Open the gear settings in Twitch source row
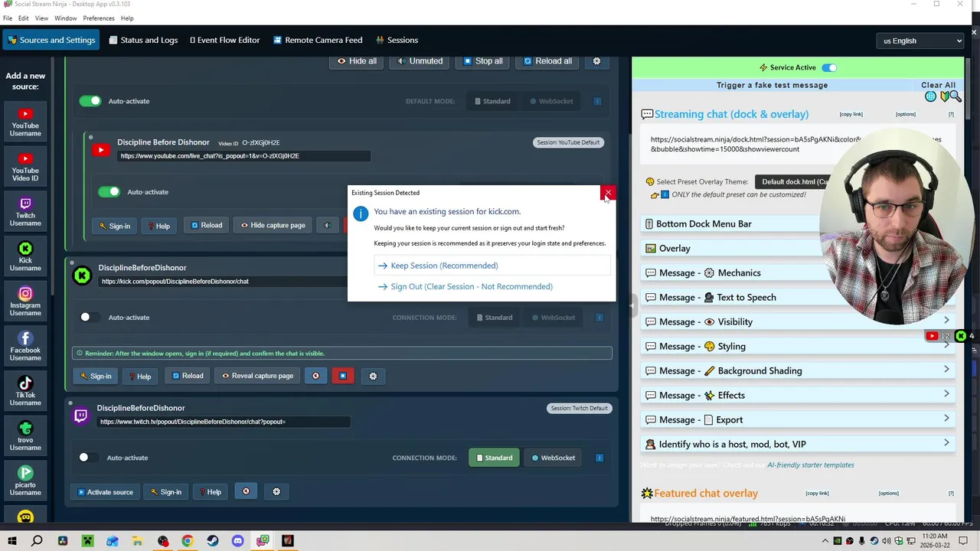The width and height of the screenshot is (980, 551). [276, 492]
